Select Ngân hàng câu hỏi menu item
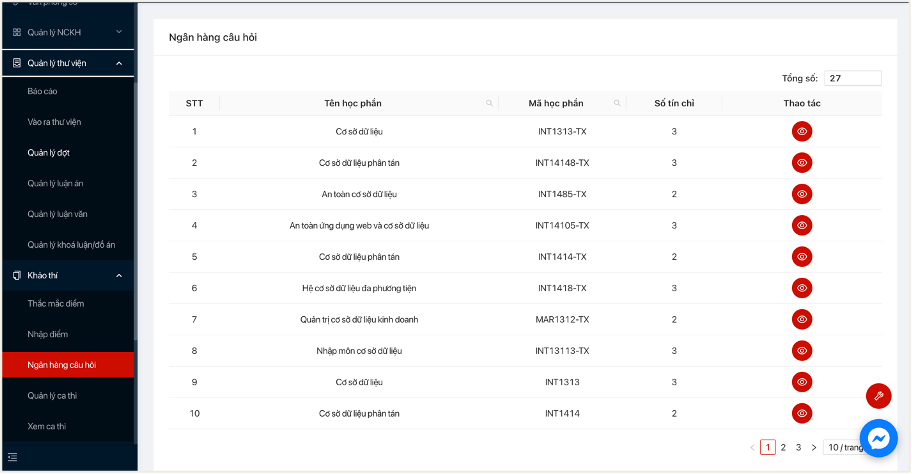Image resolution: width=912 pixels, height=474 pixels. click(x=68, y=365)
